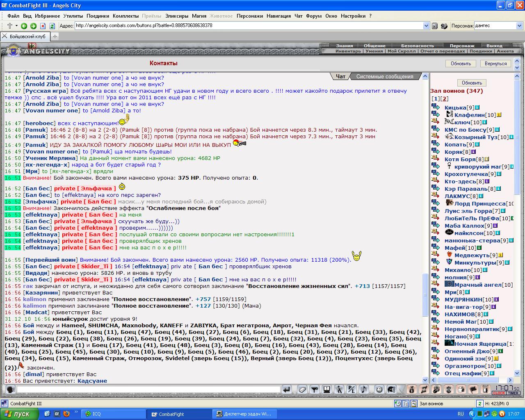Click the masks icon next to Персонаж label
The height and width of the screenshot is (420, 525).
(444, 26)
